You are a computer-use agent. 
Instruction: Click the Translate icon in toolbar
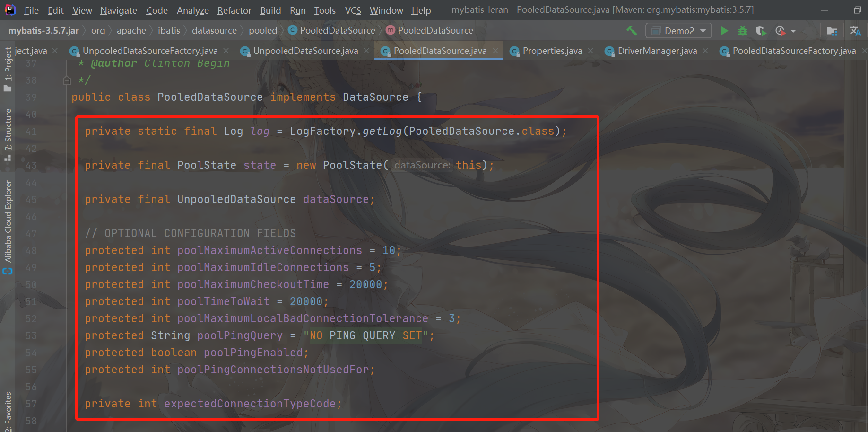pyautogui.click(x=855, y=31)
